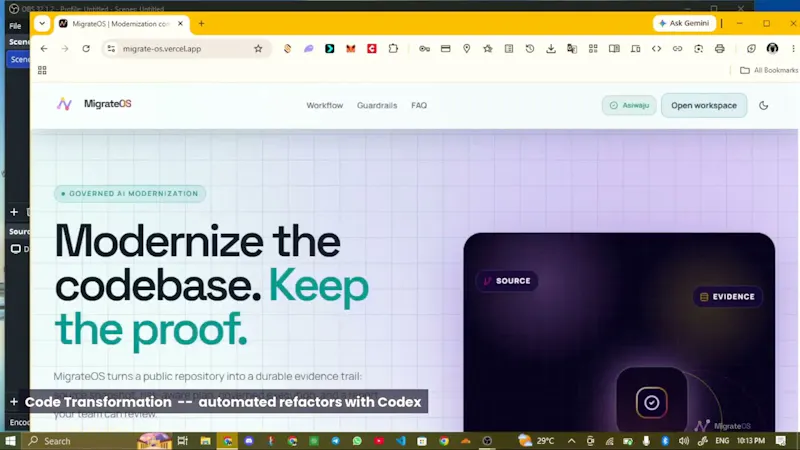
Task: Click the EVIDENCE chip in the preview card
Action: click(x=728, y=296)
